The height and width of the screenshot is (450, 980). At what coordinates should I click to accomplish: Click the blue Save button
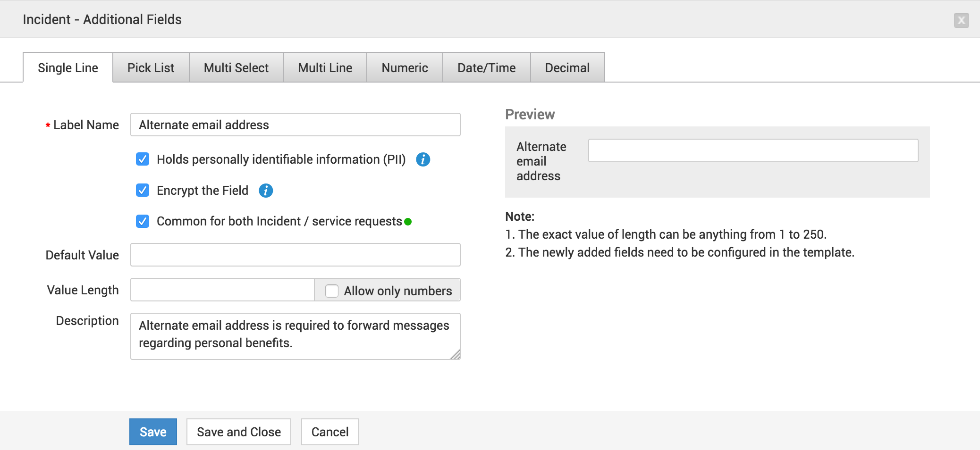tap(153, 432)
